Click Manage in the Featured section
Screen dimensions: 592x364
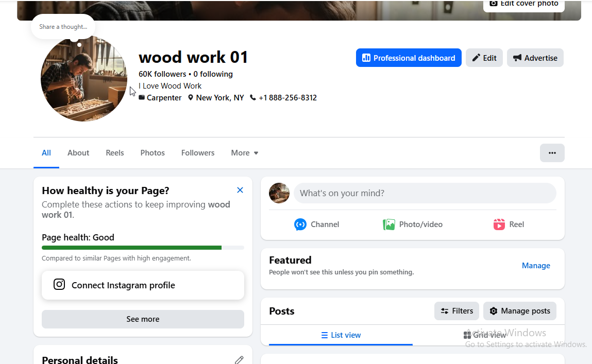(x=536, y=266)
